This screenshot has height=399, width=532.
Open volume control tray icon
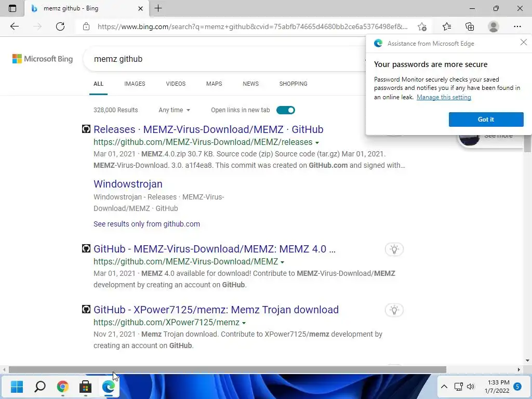pos(470,387)
